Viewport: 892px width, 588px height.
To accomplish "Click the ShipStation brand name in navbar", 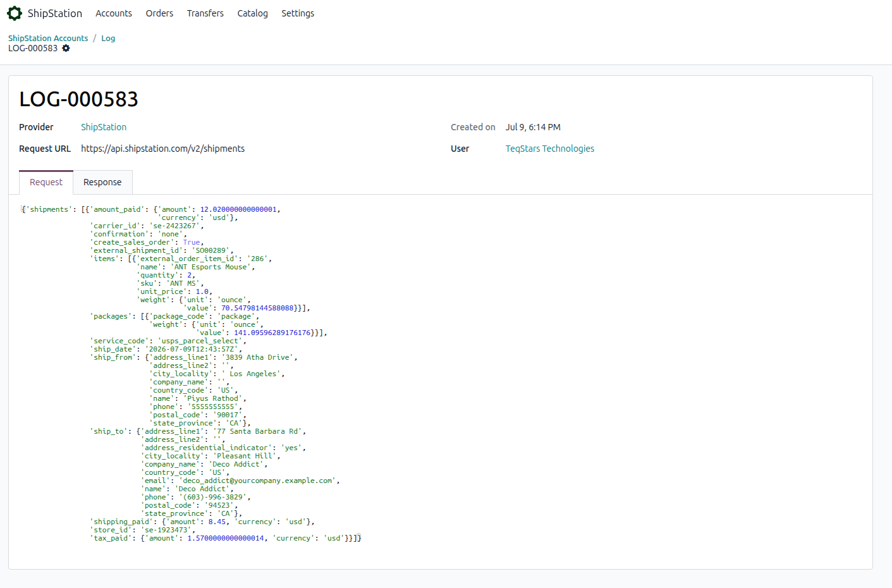I will tap(55, 13).
